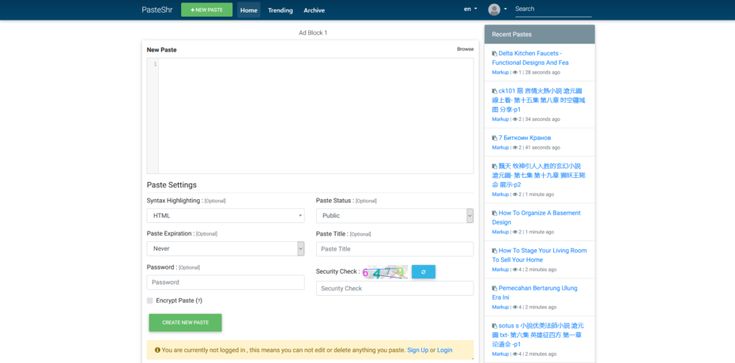This screenshot has height=363, width=735.
Task: Click the views eye icon under Pemecahan Bertarung
Action: tap(515, 307)
